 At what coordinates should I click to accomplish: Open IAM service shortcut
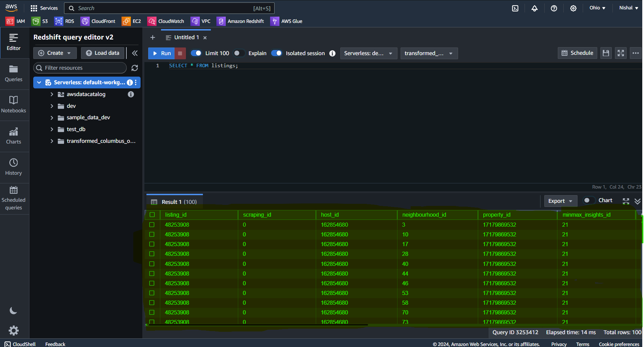(x=15, y=21)
